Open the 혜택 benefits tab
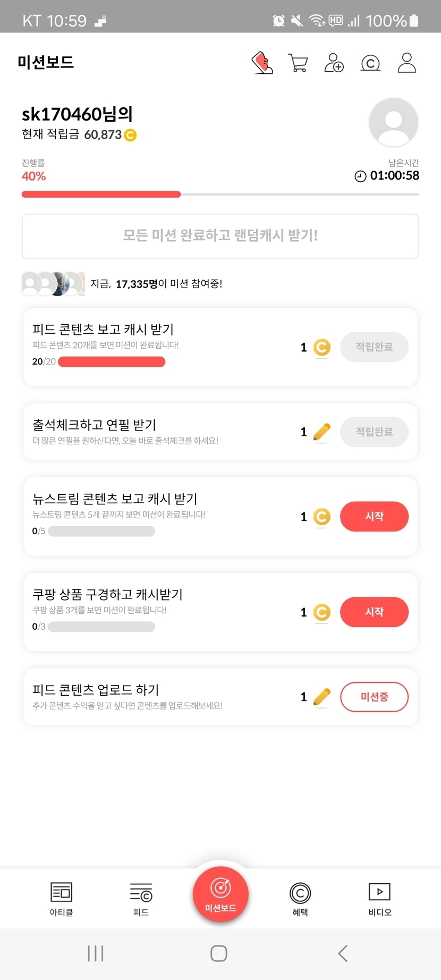The image size is (441, 980). (x=300, y=899)
